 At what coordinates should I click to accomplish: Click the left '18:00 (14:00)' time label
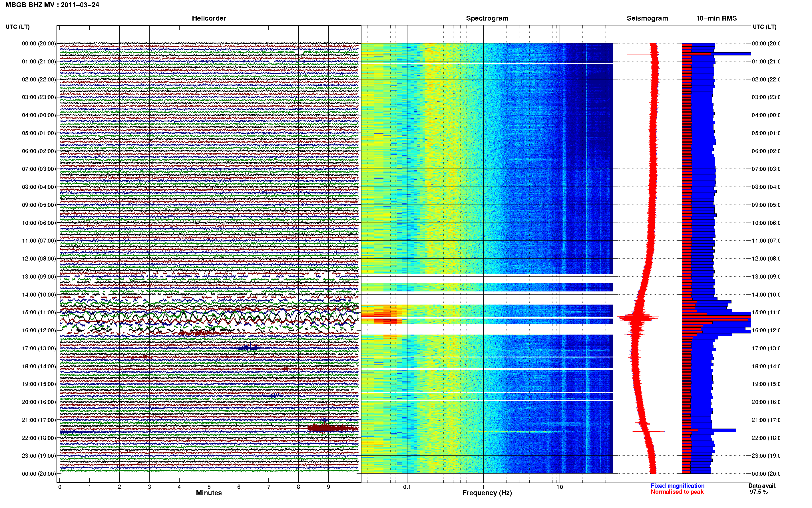tap(39, 366)
